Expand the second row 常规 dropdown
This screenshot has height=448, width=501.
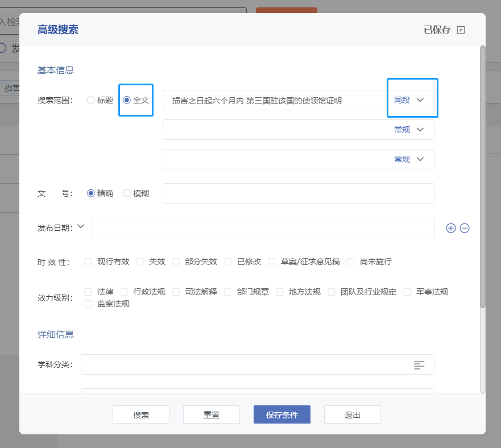(409, 130)
